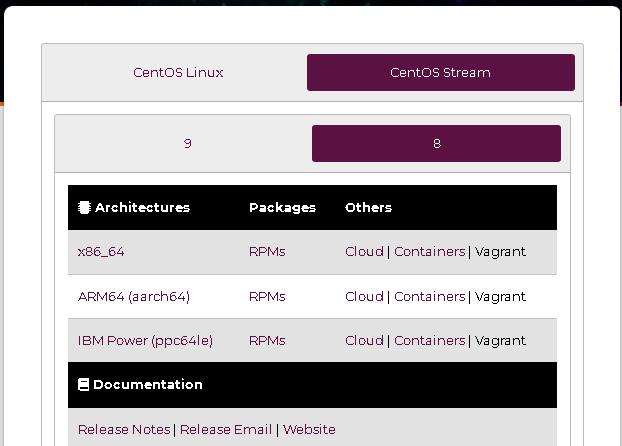Viewport: 622px width, 446px height.
Task: Click the IBM Power (ppc64le) link
Action: point(145,341)
